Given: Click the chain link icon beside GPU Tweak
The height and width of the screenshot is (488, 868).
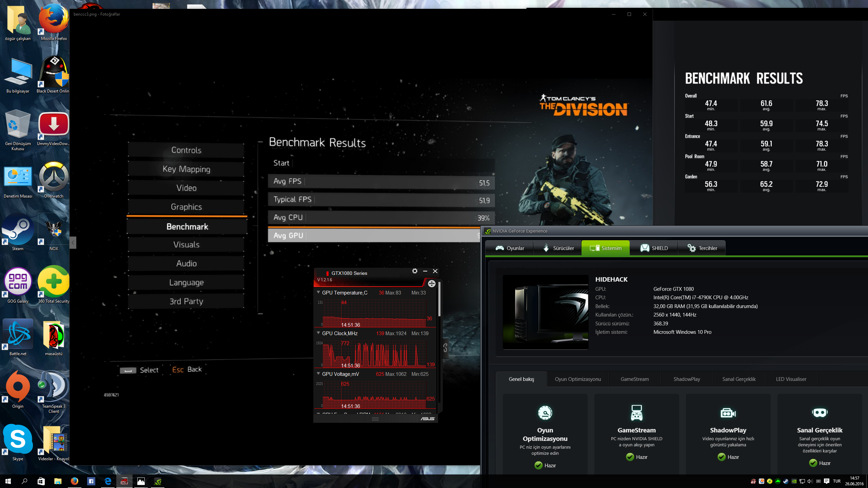Looking at the screenshot, I should tap(445, 348).
